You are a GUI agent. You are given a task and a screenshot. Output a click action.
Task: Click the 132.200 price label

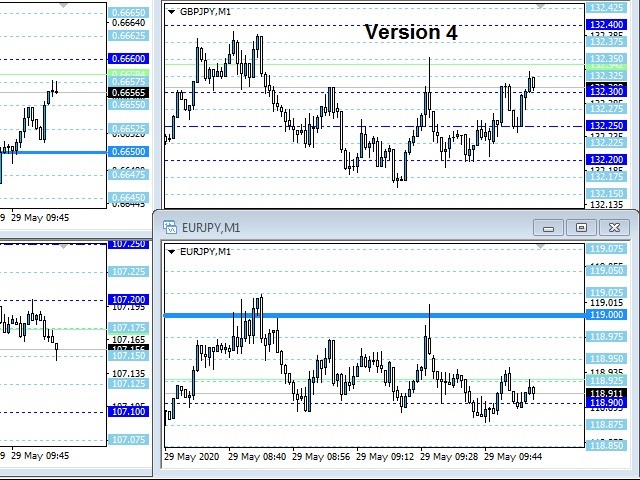pos(607,160)
